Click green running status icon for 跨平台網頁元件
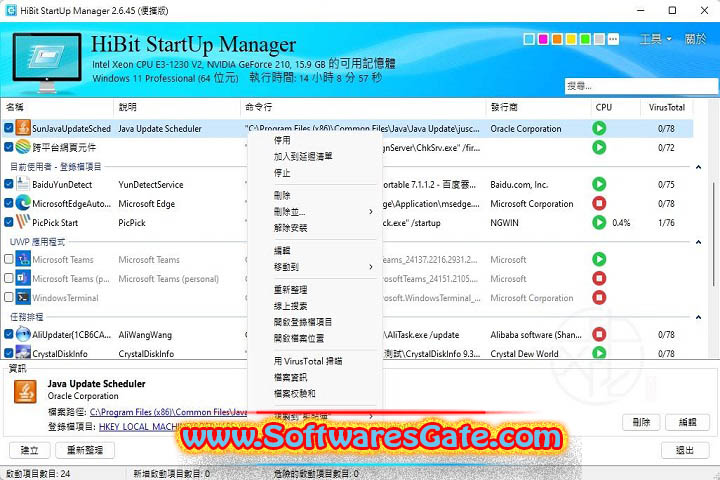Screen dimensions: 720x480 (599, 147)
